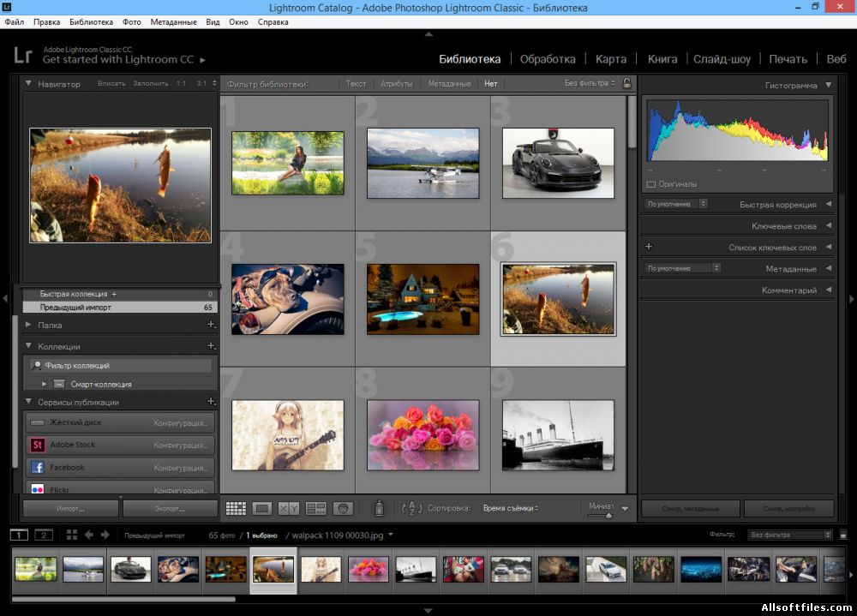Switch to Loupe view in the toolbar
Screen dimensions: 857x616
262,508
